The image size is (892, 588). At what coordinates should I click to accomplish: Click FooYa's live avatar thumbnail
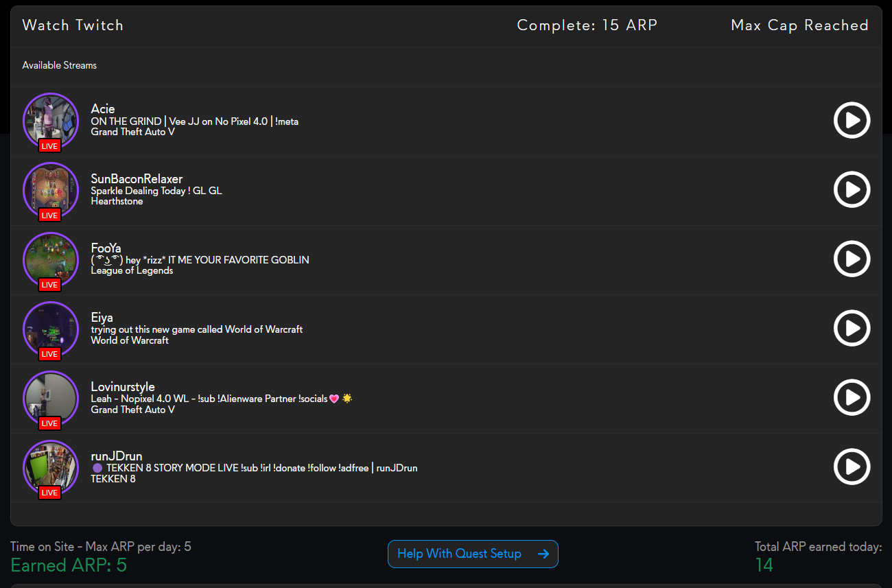pos(51,259)
